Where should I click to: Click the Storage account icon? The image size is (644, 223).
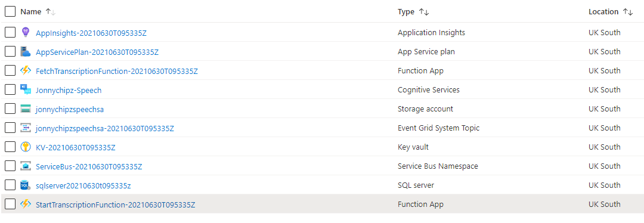(26, 109)
